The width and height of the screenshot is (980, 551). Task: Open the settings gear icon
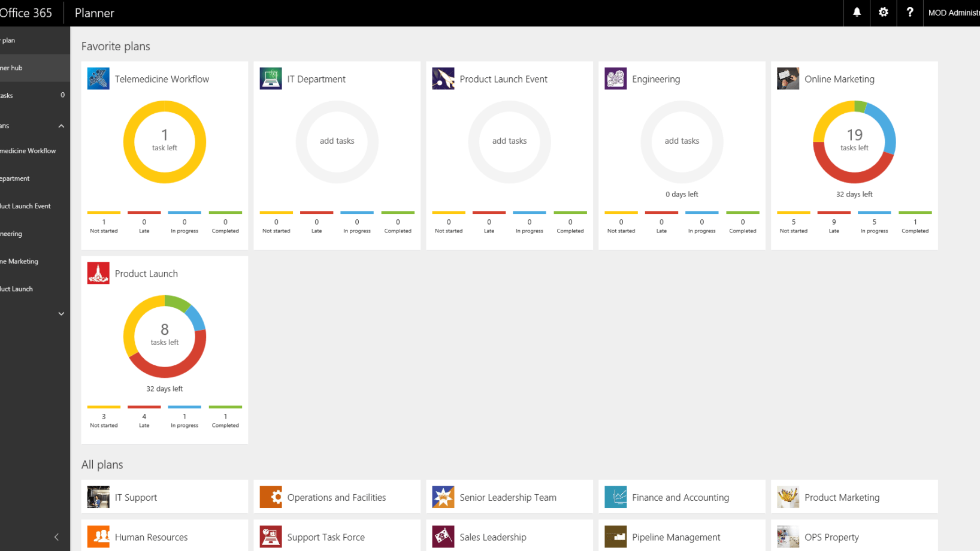pos(883,13)
